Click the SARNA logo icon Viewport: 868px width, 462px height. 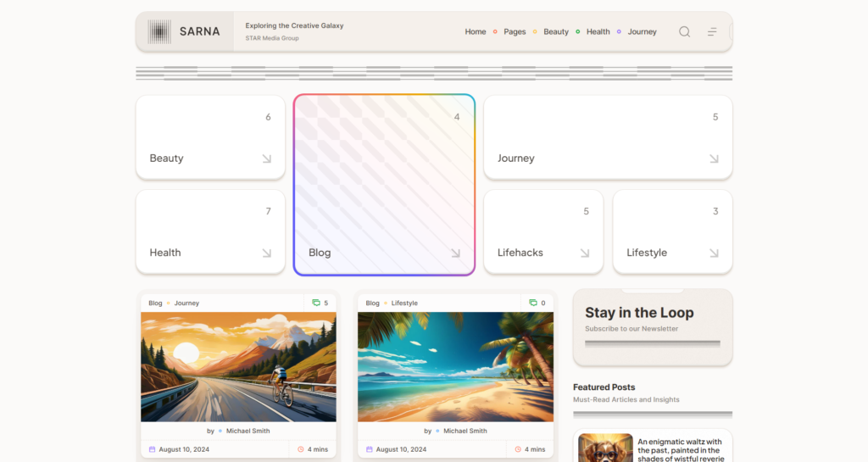coord(159,31)
